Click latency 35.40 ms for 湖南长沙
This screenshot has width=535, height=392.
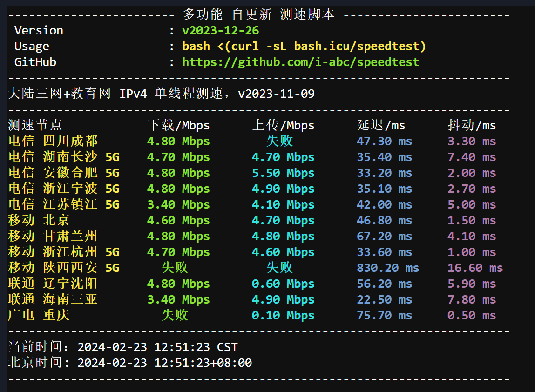pos(385,157)
